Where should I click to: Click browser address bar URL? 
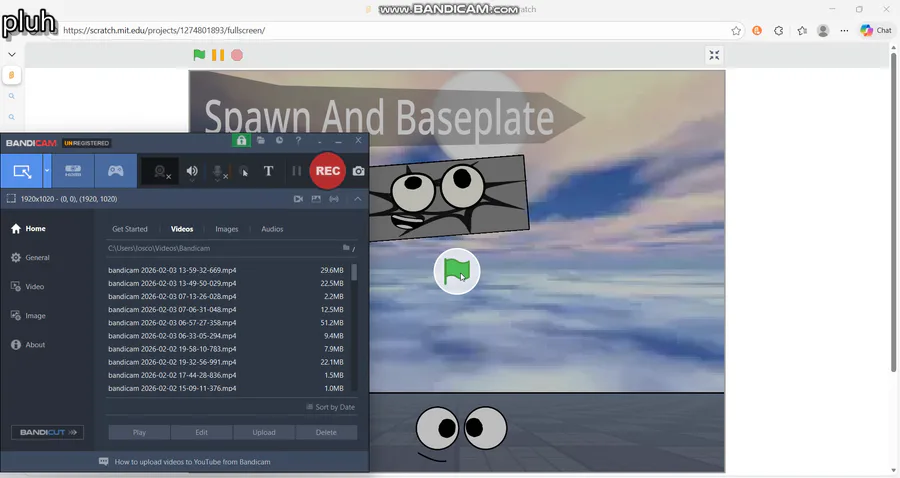164,30
